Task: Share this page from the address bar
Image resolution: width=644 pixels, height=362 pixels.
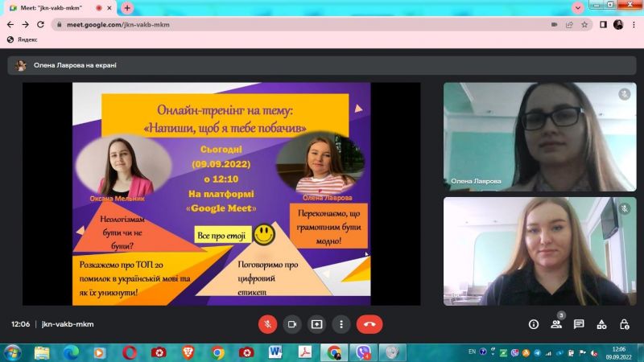Action: coord(569,25)
